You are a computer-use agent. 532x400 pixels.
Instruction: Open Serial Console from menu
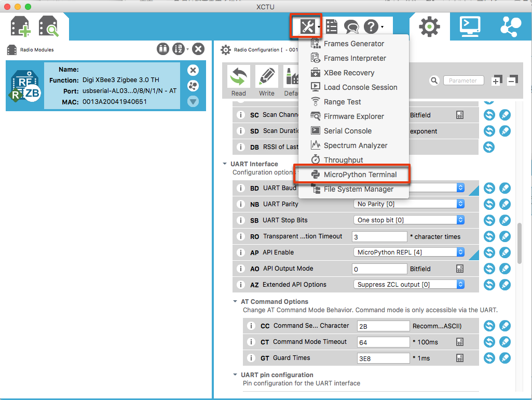353,131
